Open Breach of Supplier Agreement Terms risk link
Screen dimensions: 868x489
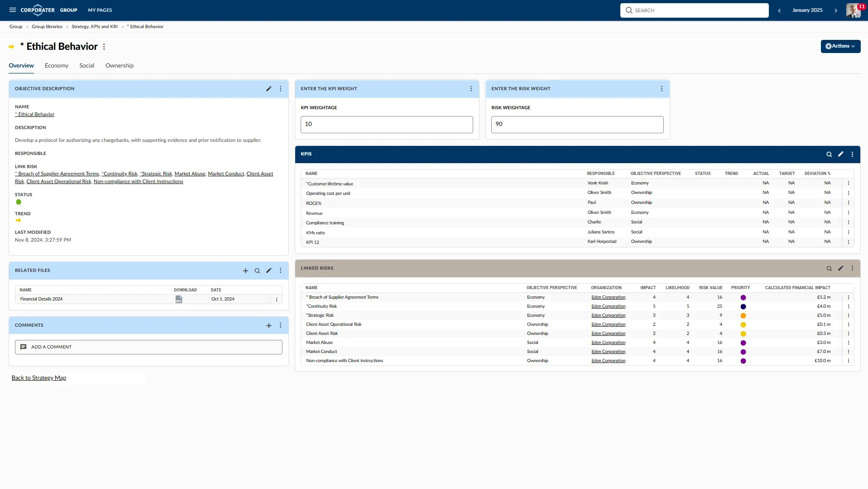coord(57,174)
